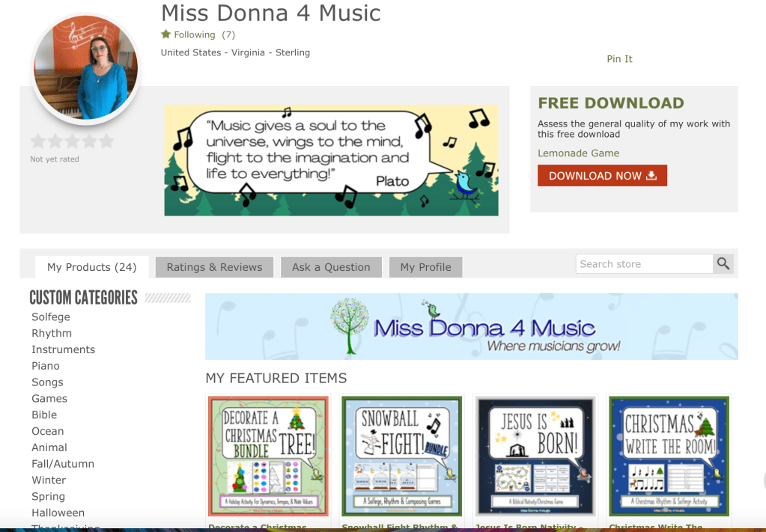
Task: Click the Miss Donna profile photo
Action: 86,68
